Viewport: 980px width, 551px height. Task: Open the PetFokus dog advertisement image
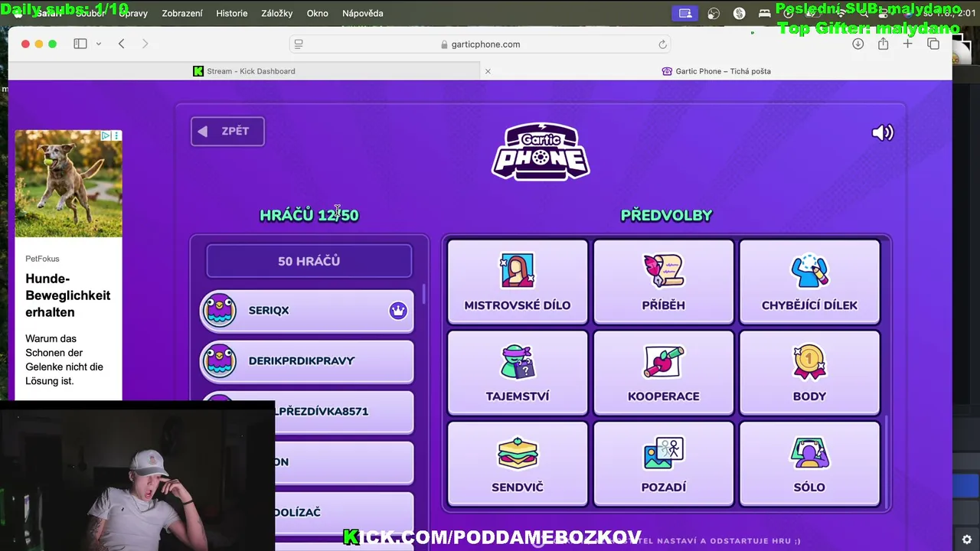(x=68, y=184)
